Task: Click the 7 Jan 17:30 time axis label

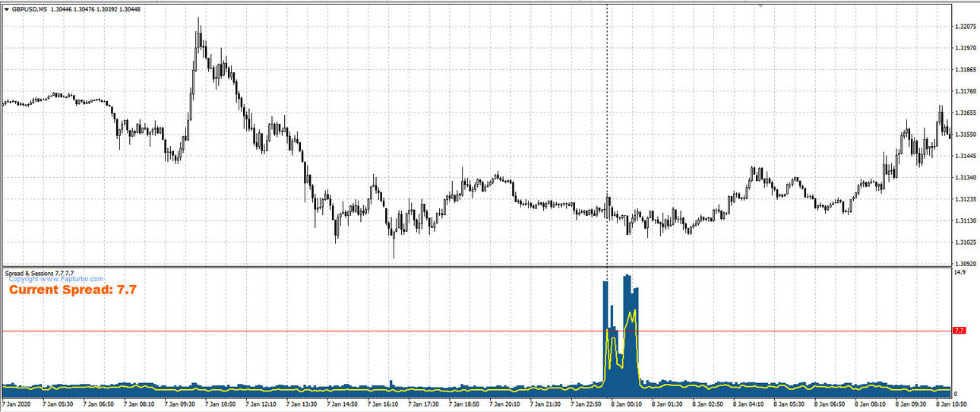Action: coord(423,405)
